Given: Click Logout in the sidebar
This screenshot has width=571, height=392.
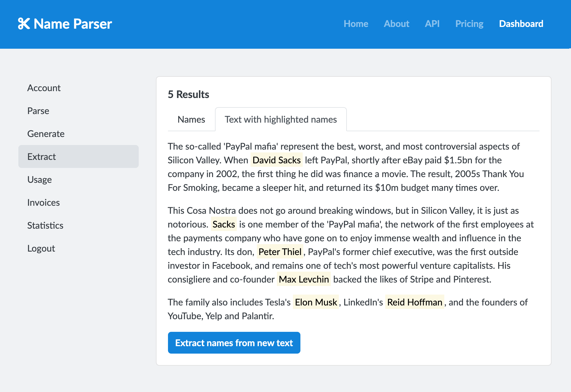Looking at the screenshot, I should [x=79, y=248].
